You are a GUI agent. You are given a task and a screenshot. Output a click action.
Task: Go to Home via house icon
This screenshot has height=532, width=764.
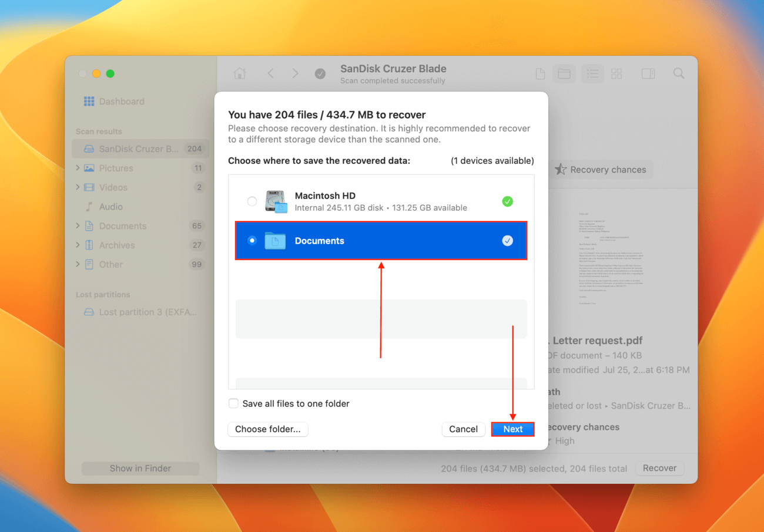click(x=239, y=73)
